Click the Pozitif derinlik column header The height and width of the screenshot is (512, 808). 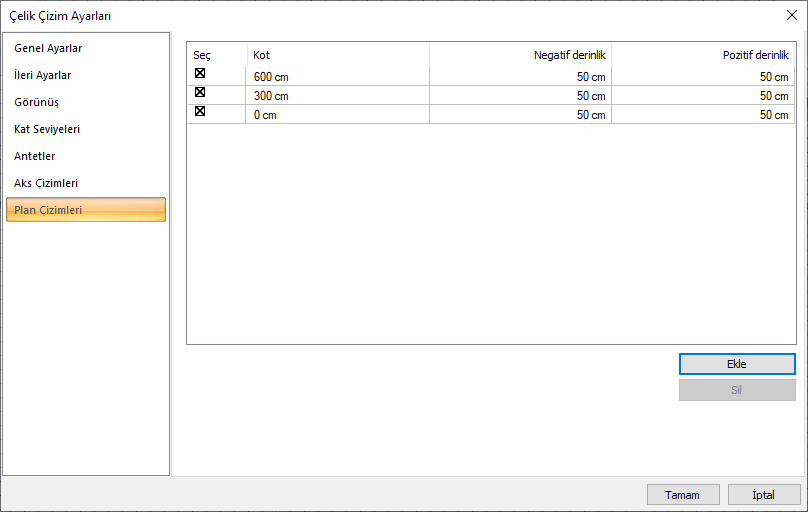(x=703, y=55)
